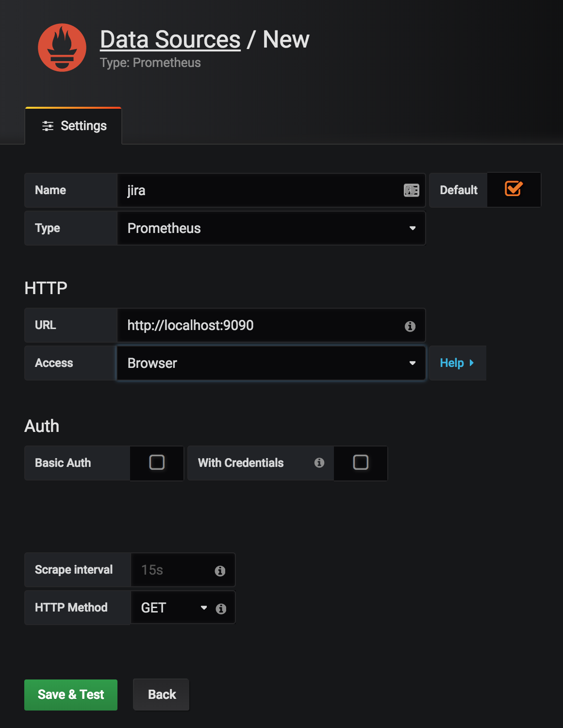Click the Scrape interval input field

[183, 570]
